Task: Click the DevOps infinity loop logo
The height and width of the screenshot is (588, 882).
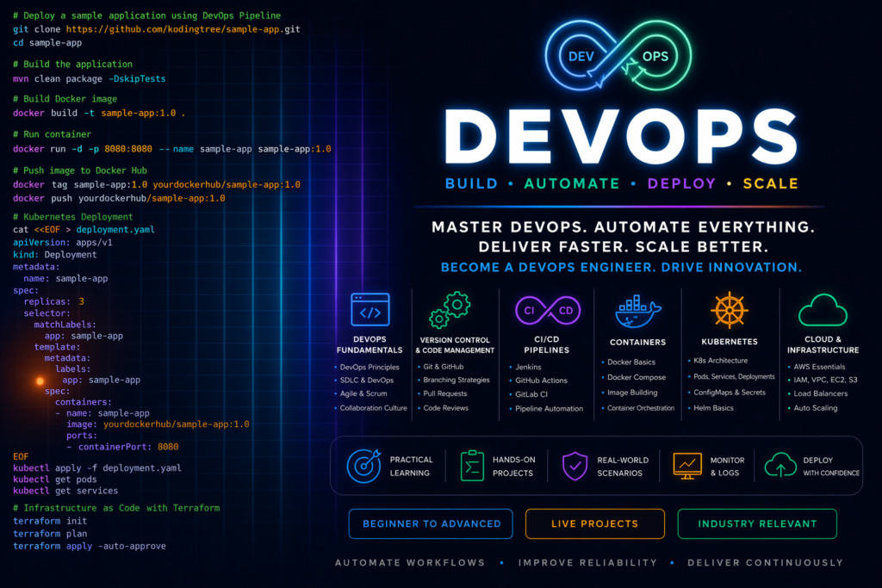Action: [621, 57]
